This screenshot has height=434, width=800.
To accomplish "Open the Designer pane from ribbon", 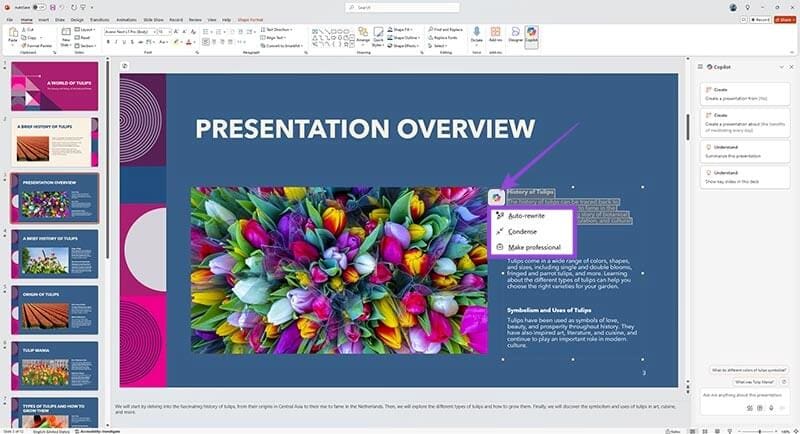I will [516, 35].
